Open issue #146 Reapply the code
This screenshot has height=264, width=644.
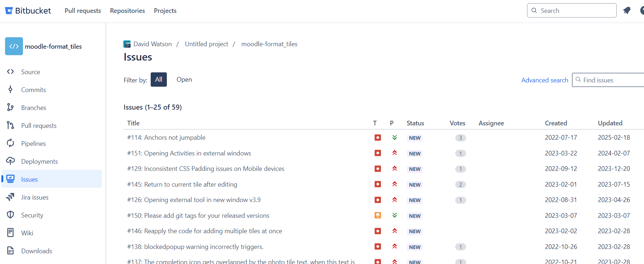pos(205,231)
